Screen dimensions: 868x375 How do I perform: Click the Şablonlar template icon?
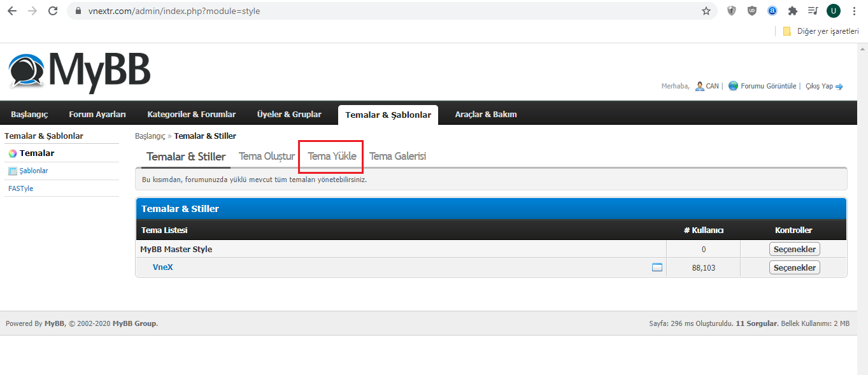pyautogui.click(x=13, y=171)
